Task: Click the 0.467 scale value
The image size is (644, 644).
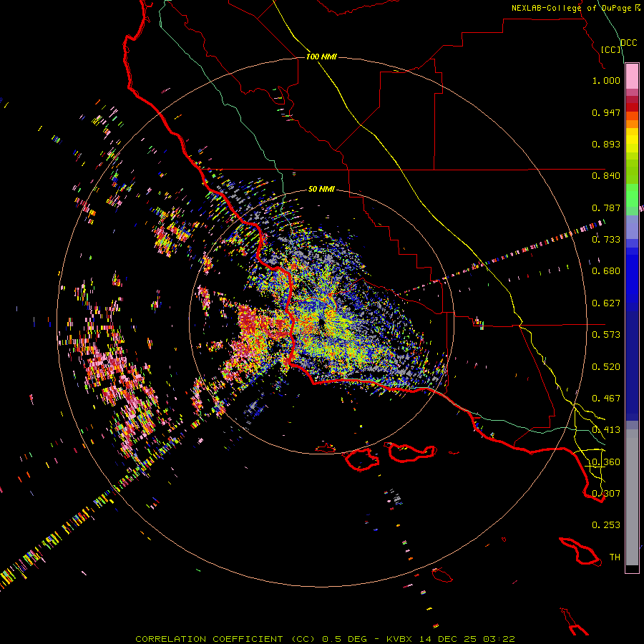Action: pos(606,399)
